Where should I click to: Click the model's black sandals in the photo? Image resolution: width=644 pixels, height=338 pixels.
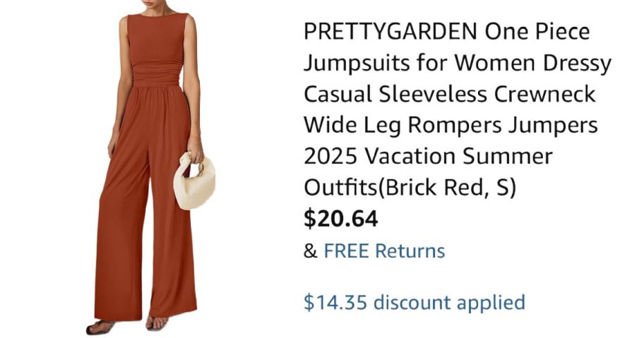127,326
